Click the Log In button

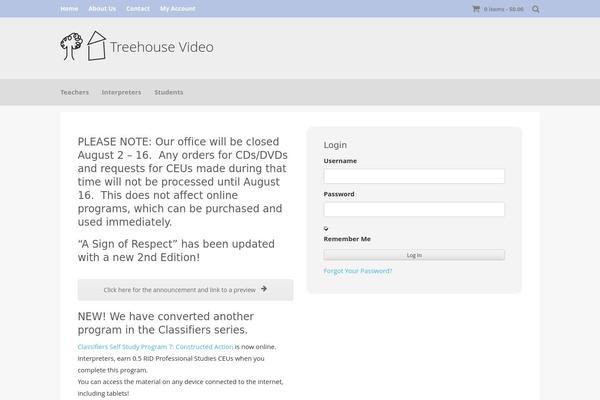[x=414, y=255]
